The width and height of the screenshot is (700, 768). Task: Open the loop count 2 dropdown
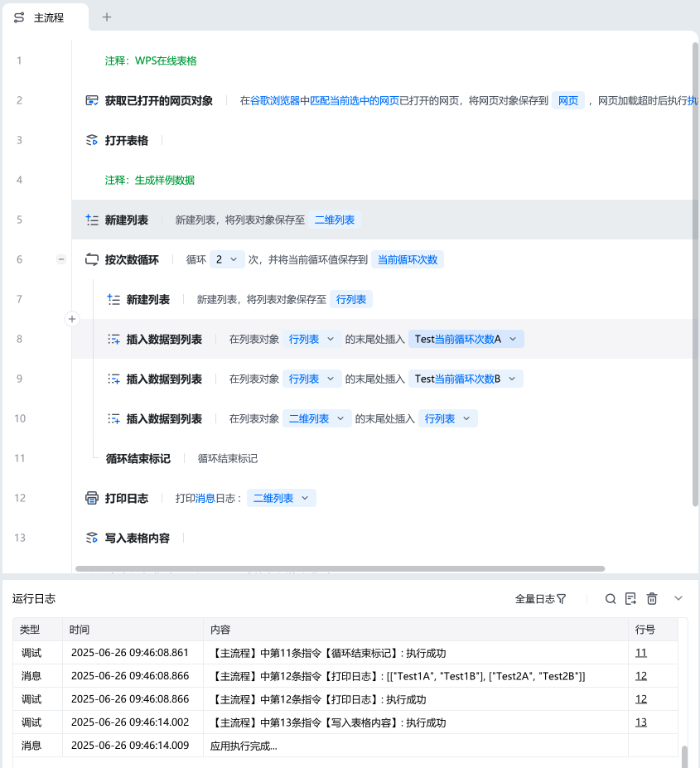tap(227, 259)
